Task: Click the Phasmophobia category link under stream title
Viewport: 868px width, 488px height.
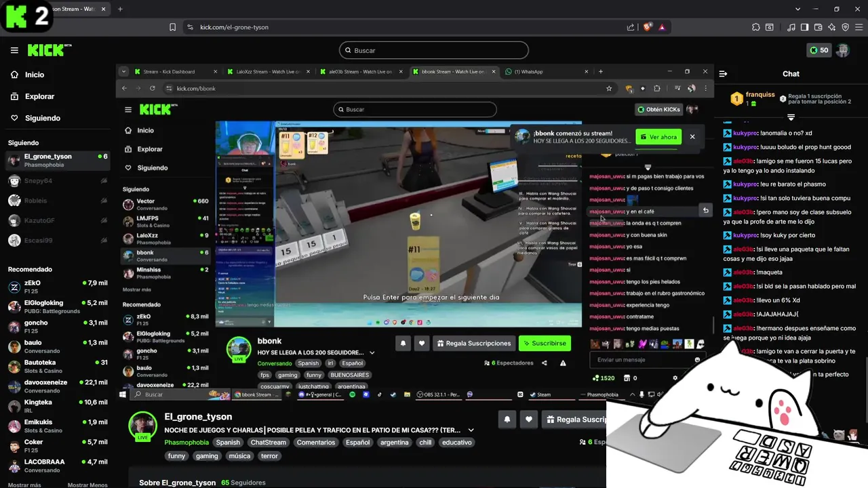Action: point(186,442)
